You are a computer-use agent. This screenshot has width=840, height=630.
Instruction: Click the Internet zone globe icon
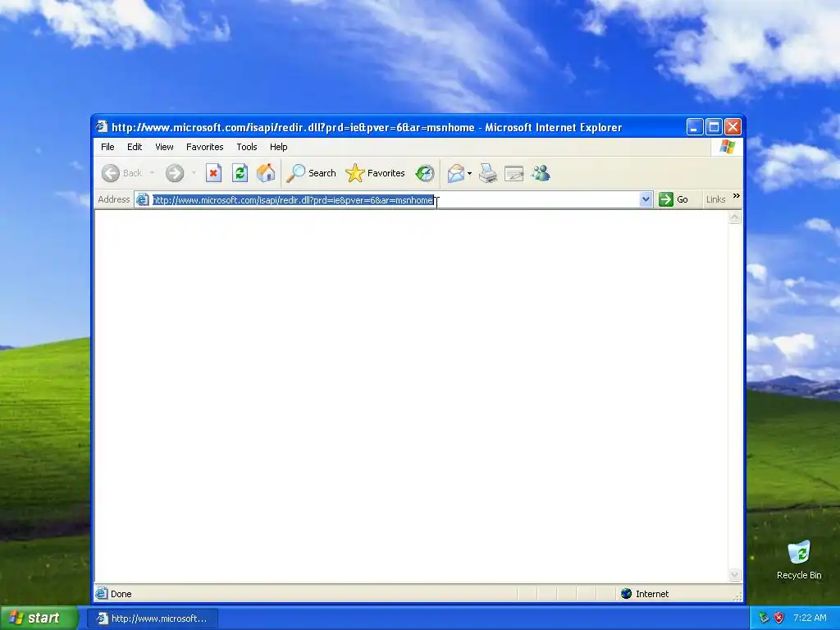pyautogui.click(x=626, y=594)
